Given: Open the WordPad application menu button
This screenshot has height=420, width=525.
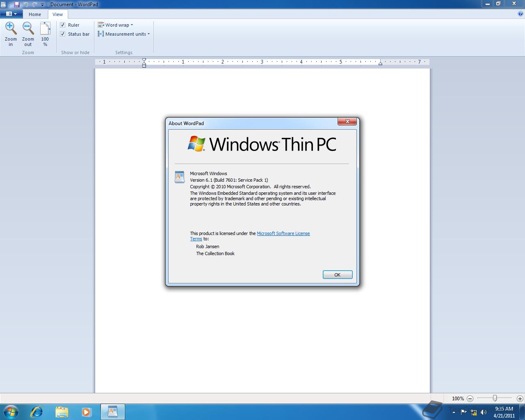Looking at the screenshot, I should click(11, 14).
